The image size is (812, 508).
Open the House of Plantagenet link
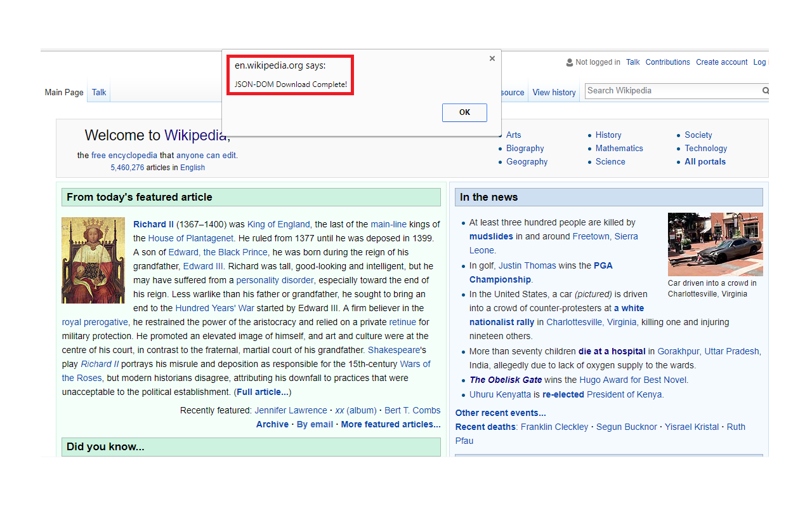pos(191,238)
